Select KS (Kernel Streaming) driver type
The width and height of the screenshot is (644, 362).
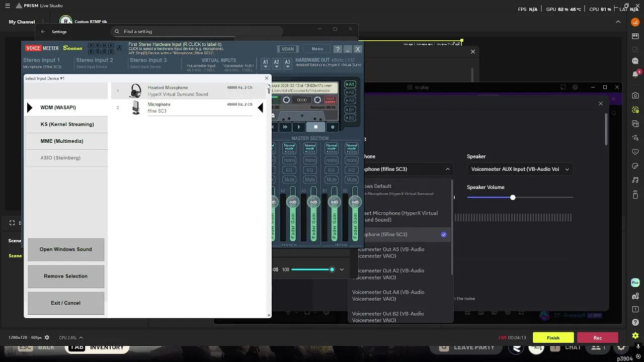coord(66,124)
